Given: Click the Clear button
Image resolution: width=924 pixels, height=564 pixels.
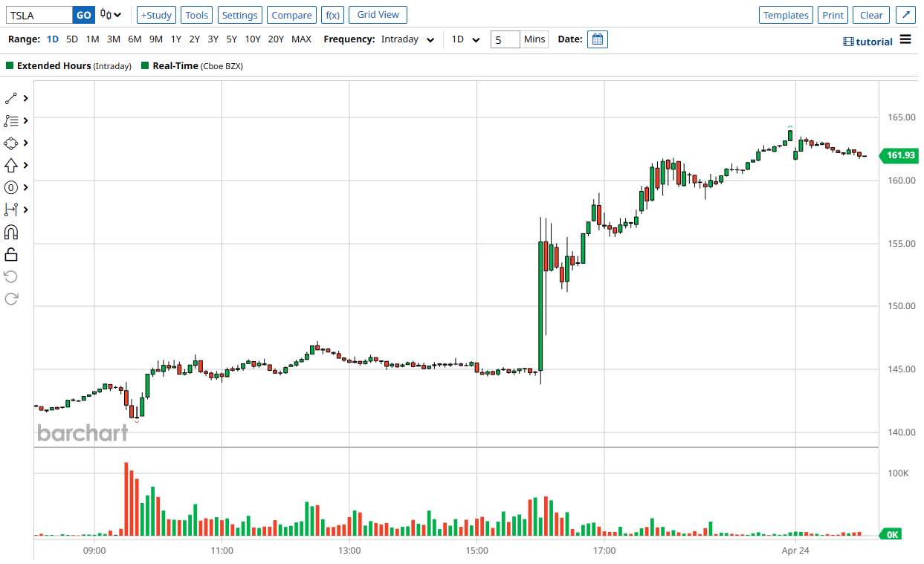Looking at the screenshot, I should coord(871,15).
